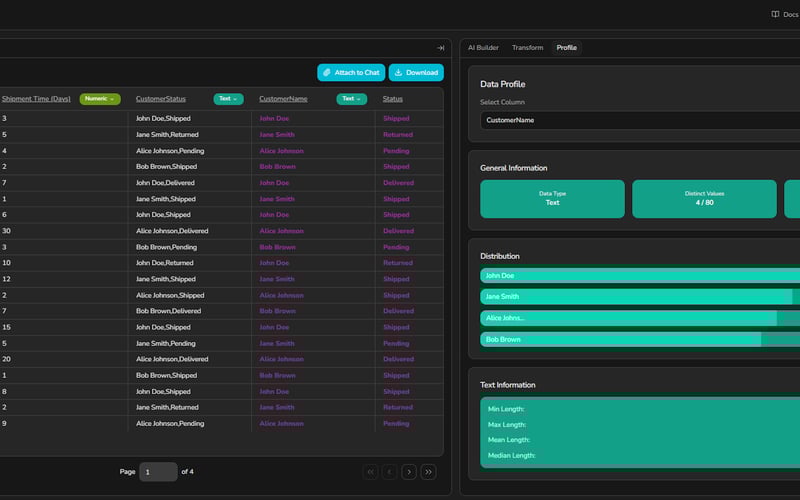Click the Mean Length label in Text Information
Screen dimensions: 800x500
tap(509, 440)
